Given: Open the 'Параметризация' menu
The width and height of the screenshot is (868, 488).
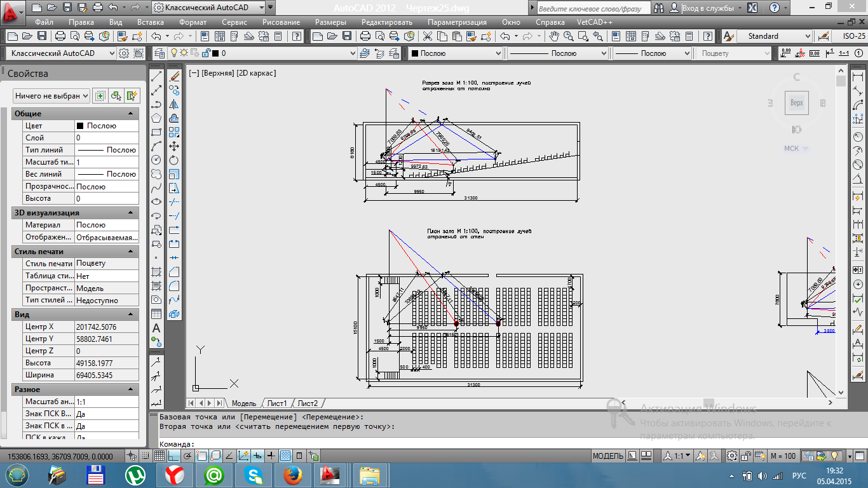Looking at the screenshot, I should [x=457, y=22].
